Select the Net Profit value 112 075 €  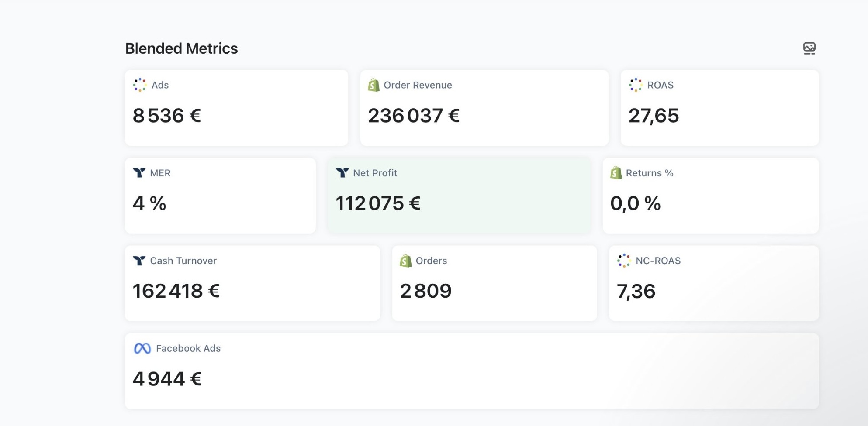[x=378, y=203]
